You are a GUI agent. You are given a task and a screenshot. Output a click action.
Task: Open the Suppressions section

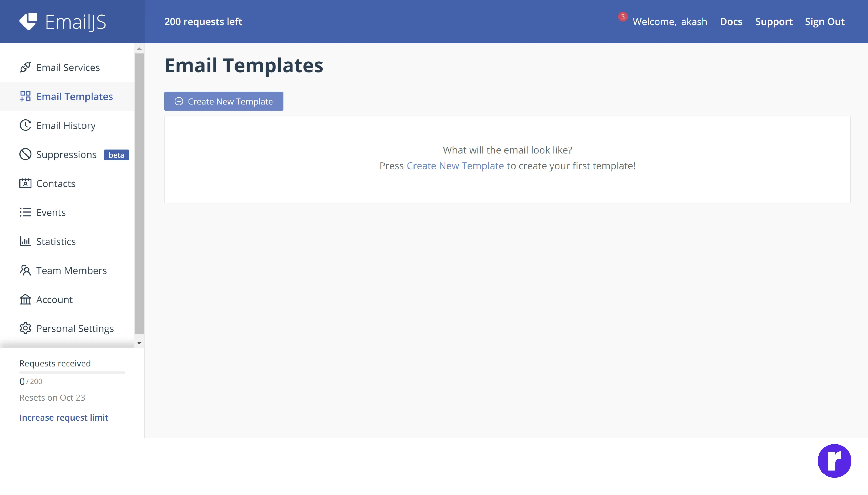[67, 154]
